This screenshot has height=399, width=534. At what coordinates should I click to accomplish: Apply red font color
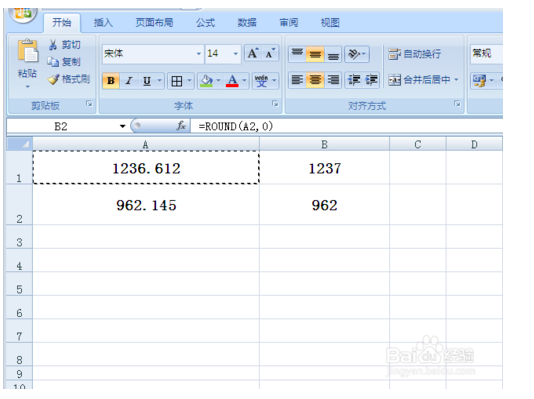coord(232,81)
